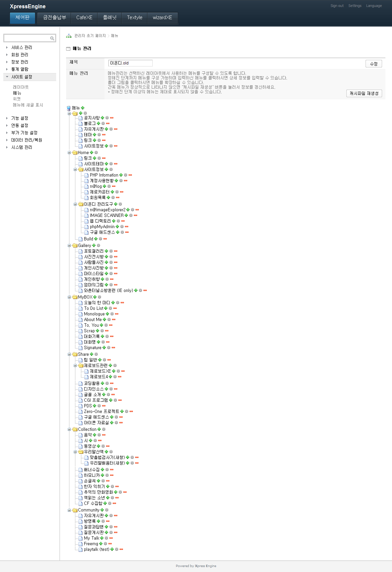Screen dimensions: 392x572
Task: Click the red minus icon next to 자유게시판 under first folder
Action: coord(116,129)
